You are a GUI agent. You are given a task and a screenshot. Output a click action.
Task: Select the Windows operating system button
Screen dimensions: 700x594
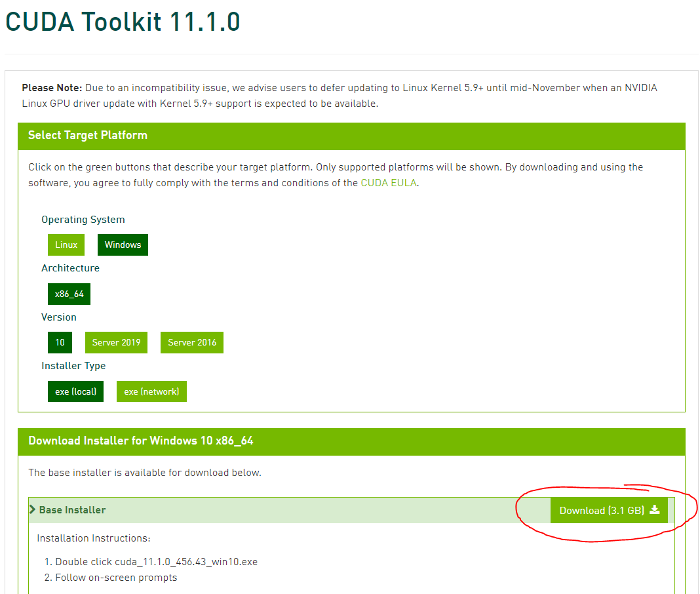123,245
